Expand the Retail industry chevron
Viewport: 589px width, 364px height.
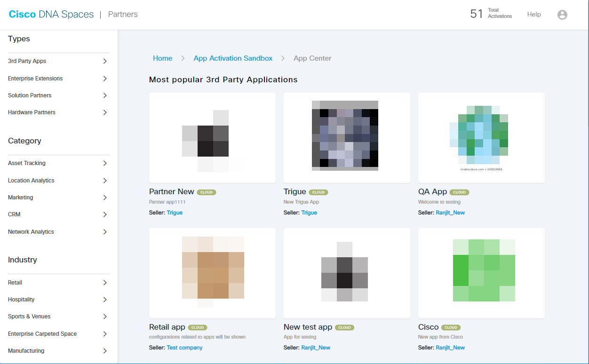105,283
